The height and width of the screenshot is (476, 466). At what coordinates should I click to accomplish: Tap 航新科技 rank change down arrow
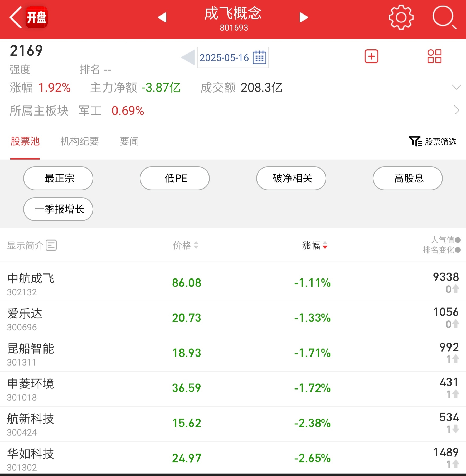pos(456,429)
